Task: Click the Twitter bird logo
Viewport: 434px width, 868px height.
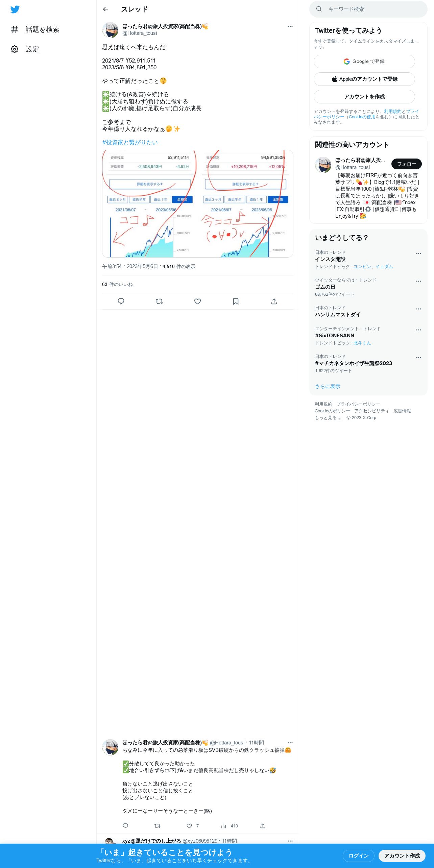Action: point(15,9)
